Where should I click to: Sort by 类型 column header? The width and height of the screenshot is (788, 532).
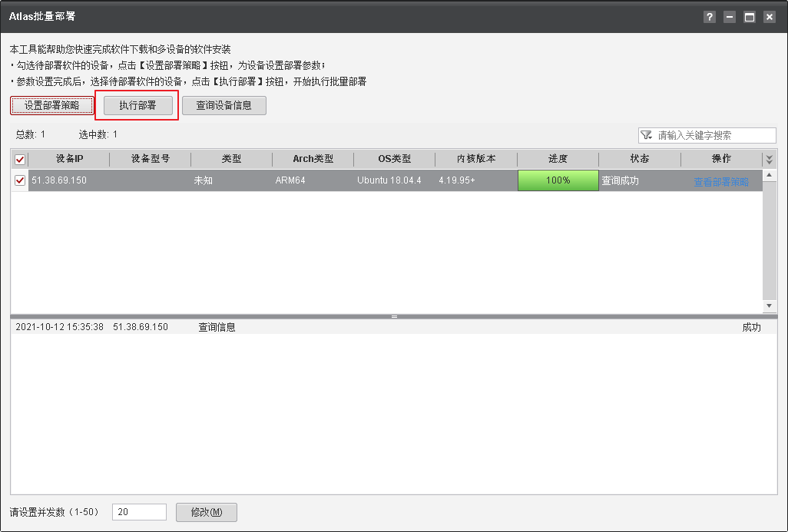232,159
